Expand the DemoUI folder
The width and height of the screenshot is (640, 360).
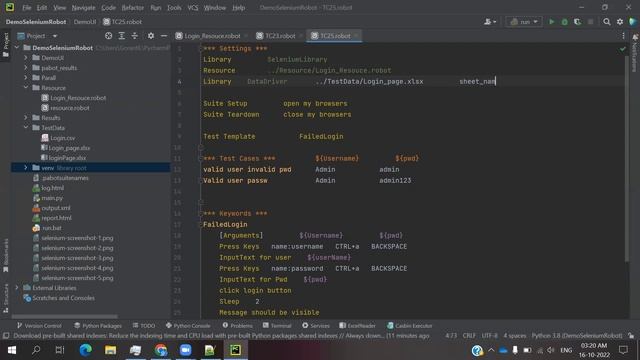(x=26, y=58)
